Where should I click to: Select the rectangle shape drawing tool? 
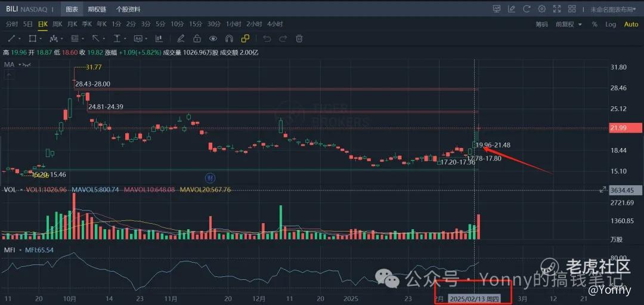tap(32, 39)
